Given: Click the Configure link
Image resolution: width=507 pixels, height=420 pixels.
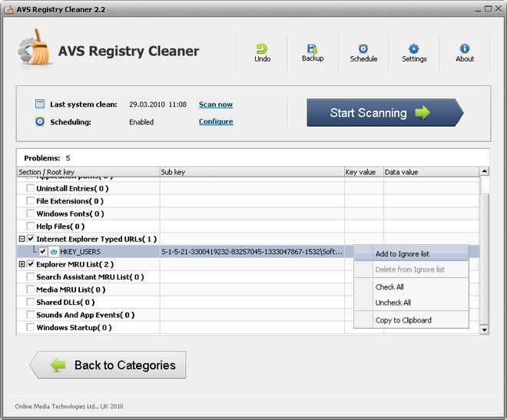Looking at the screenshot, I should point(216,121).
